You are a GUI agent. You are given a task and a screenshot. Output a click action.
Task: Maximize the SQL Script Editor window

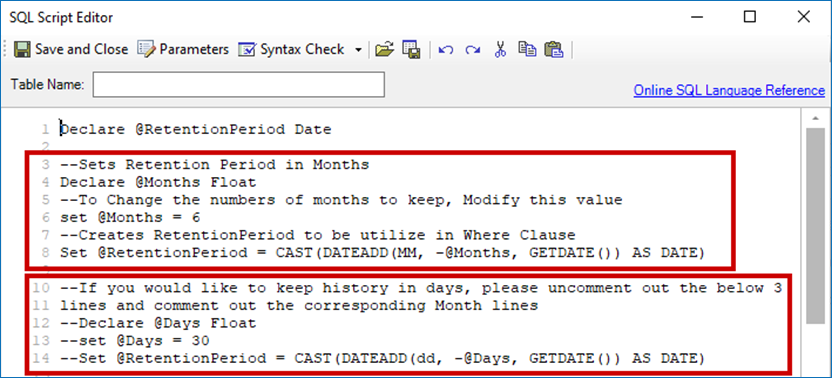(750, 18)
